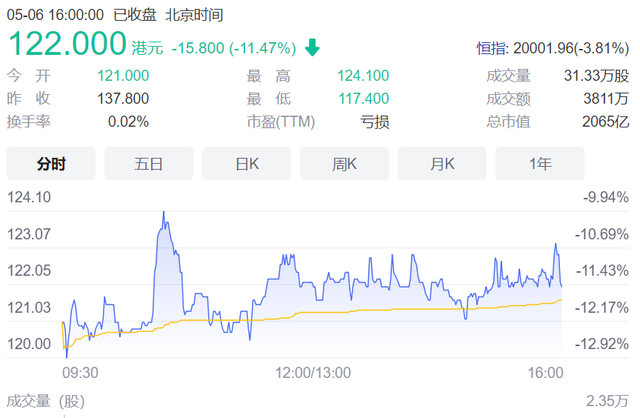
Task: Click the 已收盘 market status
Action: pos(135,15)
